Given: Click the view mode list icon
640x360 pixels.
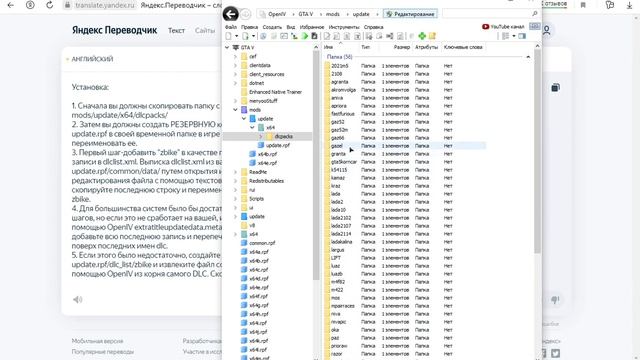Looking at the screenshot, I should pos(506,36).
